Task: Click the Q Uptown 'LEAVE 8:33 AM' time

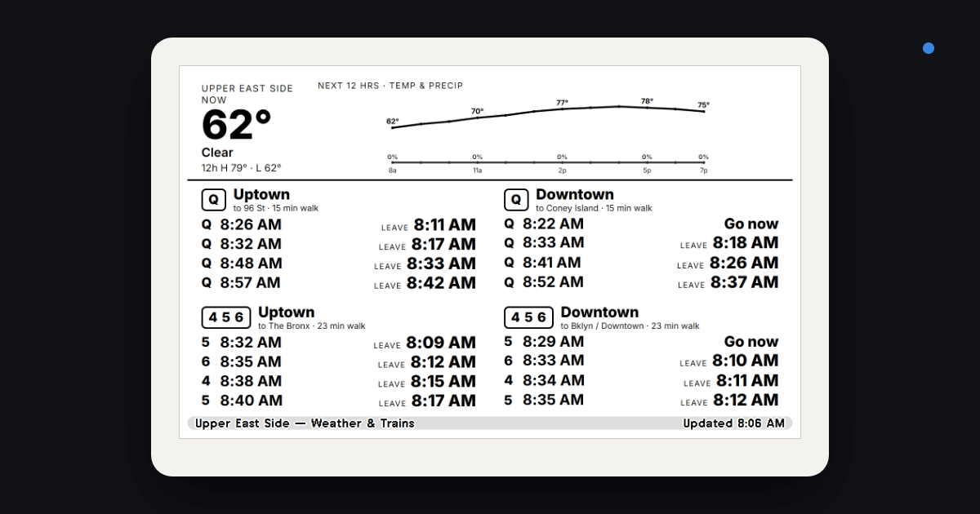Action: 425,264
